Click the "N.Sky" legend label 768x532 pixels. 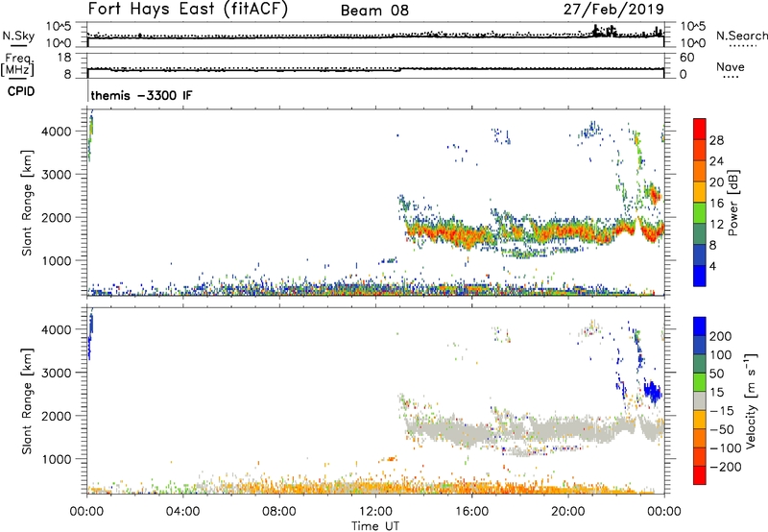pos(18,36)
